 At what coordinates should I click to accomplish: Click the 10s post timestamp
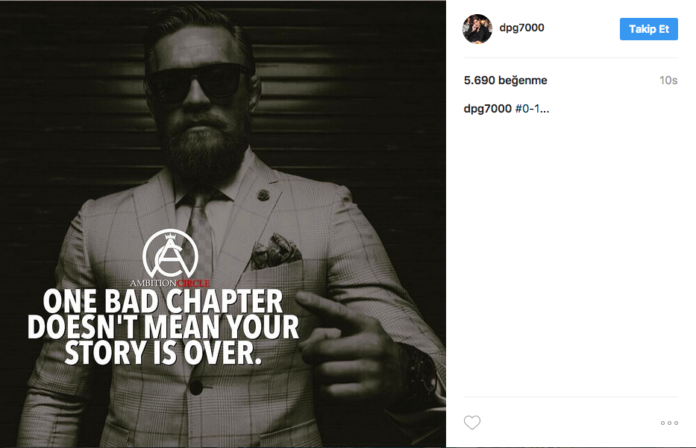pyautogui.click(x=668, y=80)
